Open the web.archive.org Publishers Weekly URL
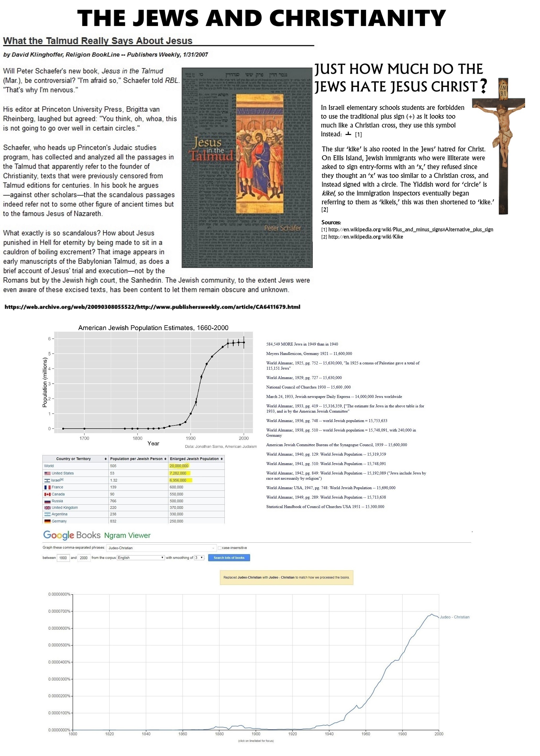The width and height of the screenshot is (540, 756). click(152, 307)
